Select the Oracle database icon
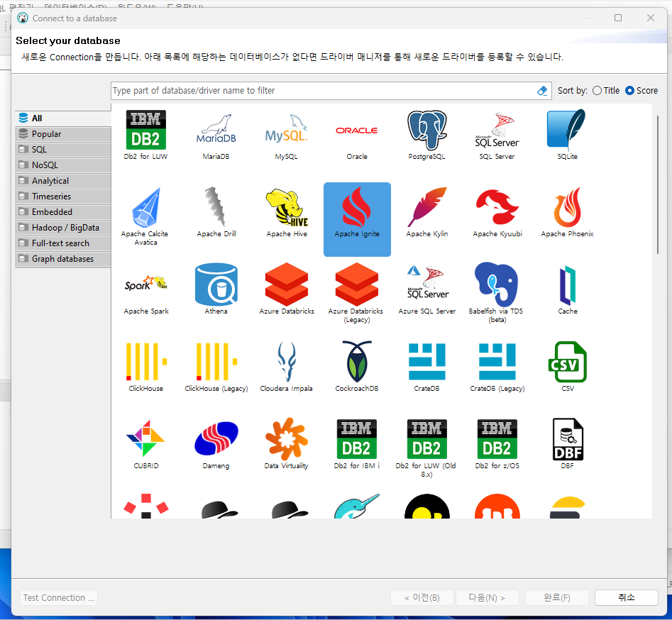 click(356, 131)
